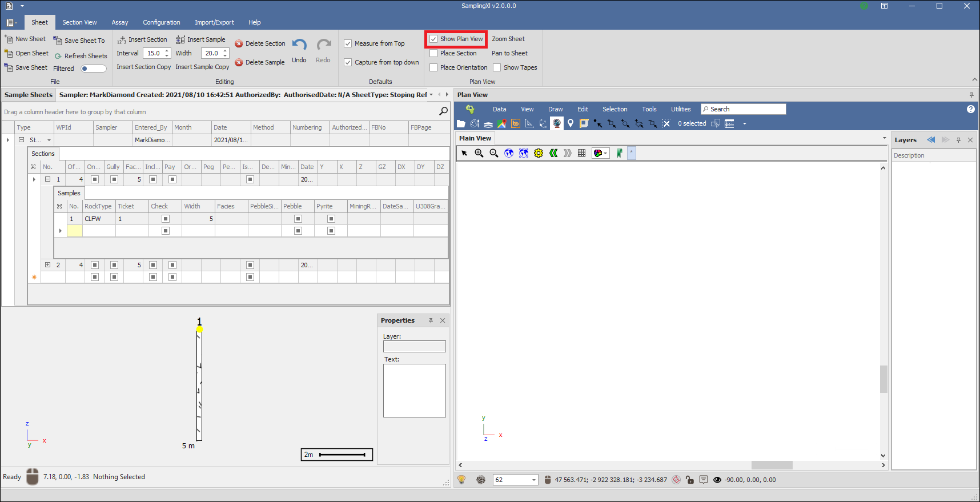Viewport: 980px width, 502px height.
Task: Click the zoom in magnifier in Main View
Action: pyautogui.click(x=479, y=153)
